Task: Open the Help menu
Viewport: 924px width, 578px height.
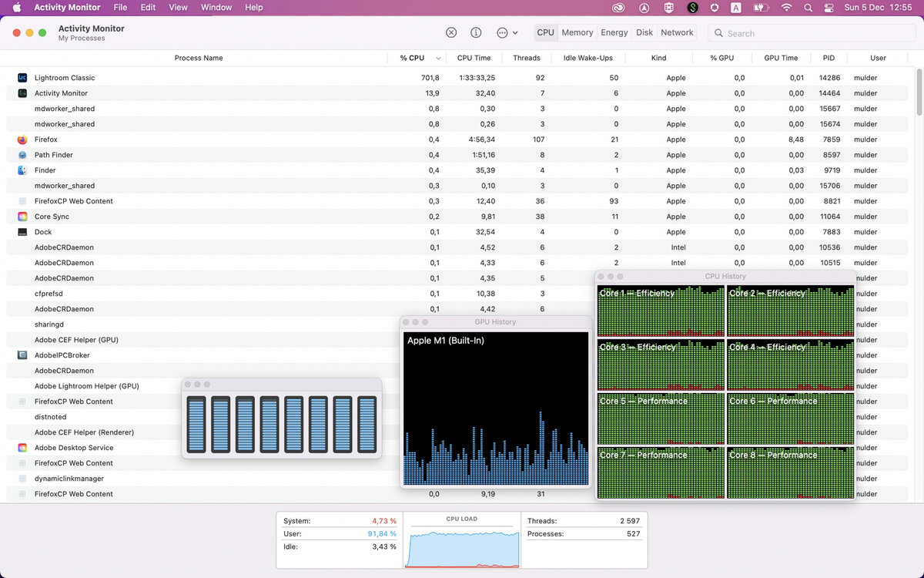Action: (254, 8)
